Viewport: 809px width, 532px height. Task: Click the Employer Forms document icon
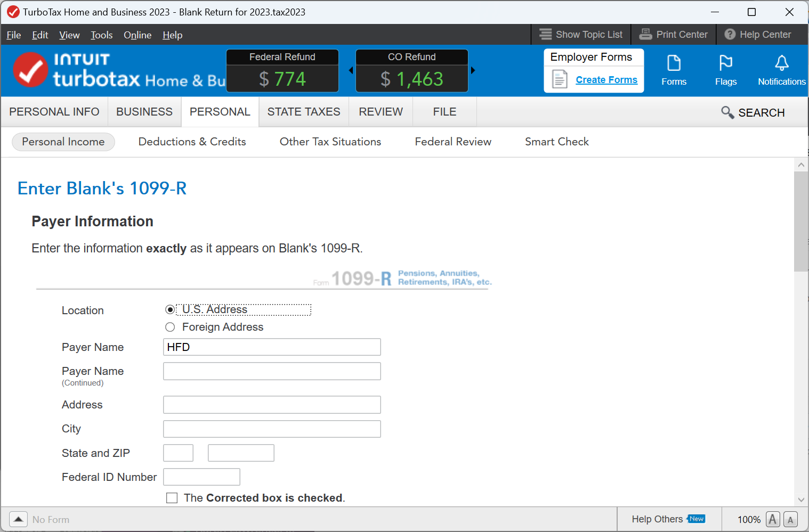pyautogui.click(x=559, y=79)
